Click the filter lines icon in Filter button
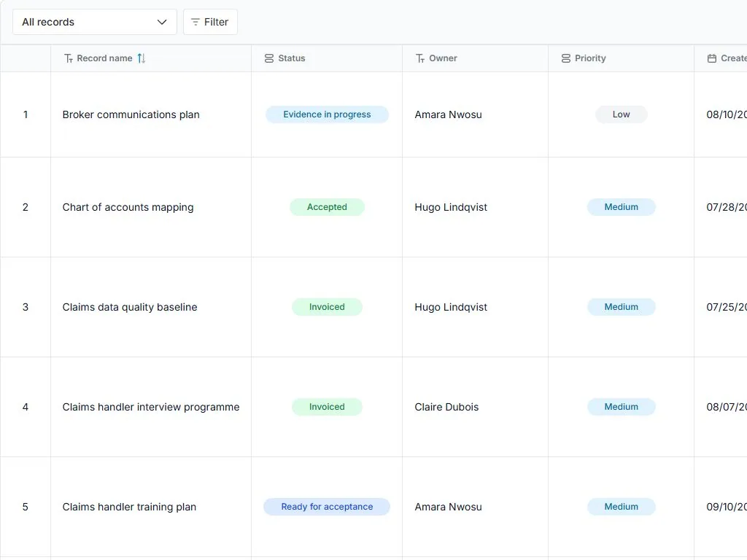The width and height of the screenshot is (747, 560). (x=196, y=22)
